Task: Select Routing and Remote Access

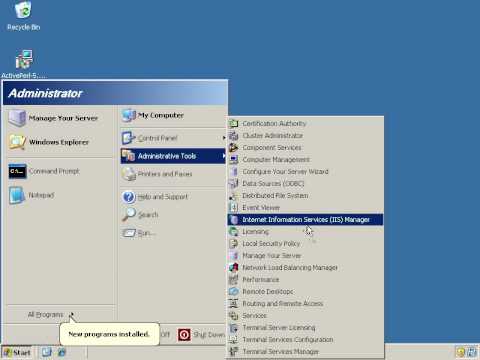Action: [x=306, y=303]
